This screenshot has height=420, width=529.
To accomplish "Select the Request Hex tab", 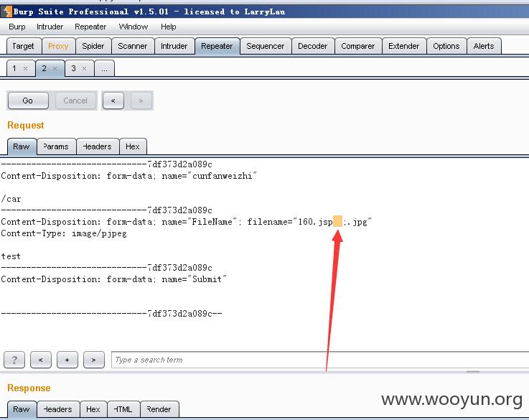I will (133, 146).
